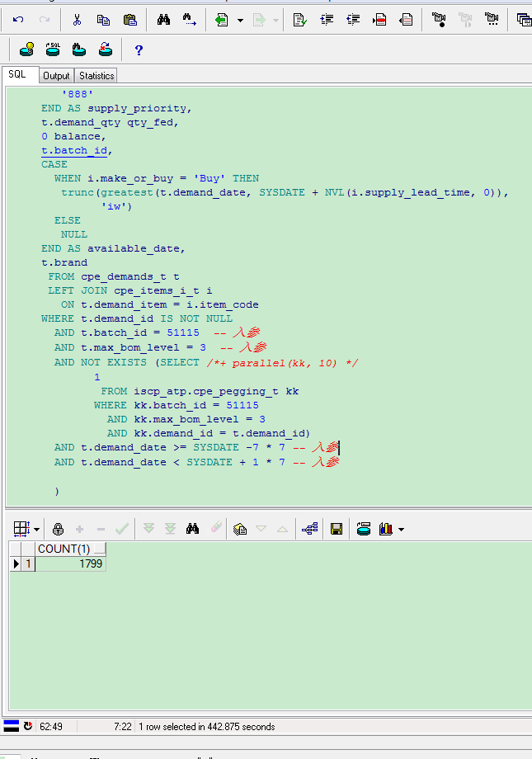This screenshot has height=759, width=532.
Task: Click the database icon with yellow lightbulb
Action: tap(26, 49)
